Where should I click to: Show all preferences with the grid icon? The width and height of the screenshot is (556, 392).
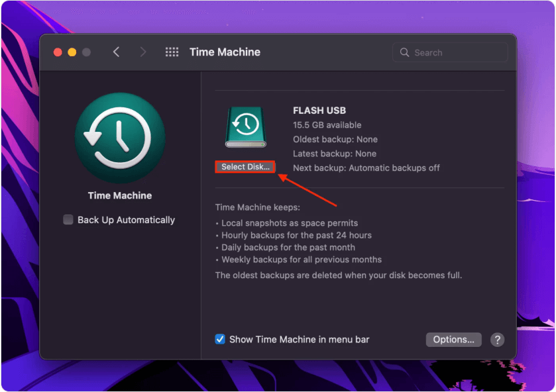tap(172, 52)
